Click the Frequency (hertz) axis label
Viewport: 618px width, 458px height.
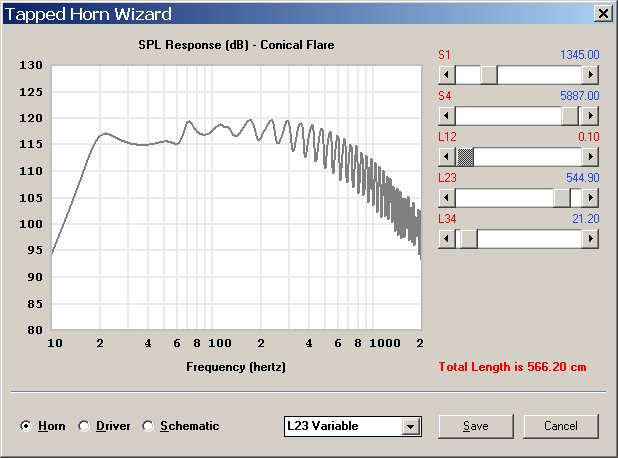(236, 367)
